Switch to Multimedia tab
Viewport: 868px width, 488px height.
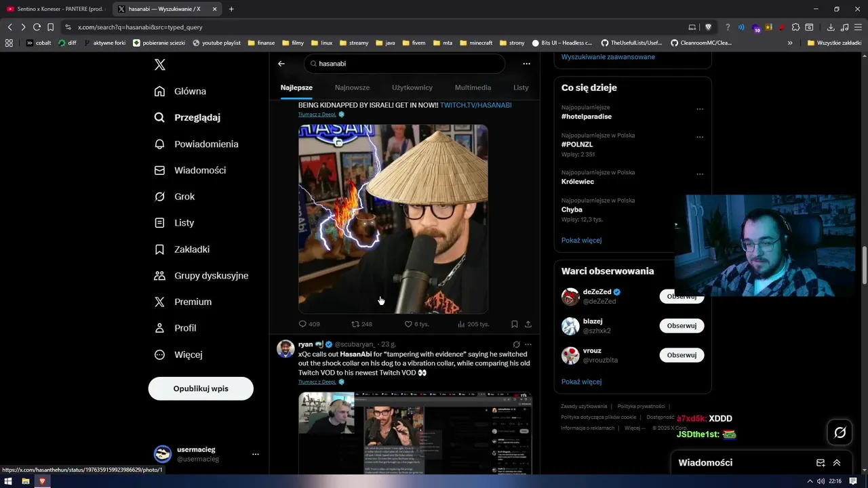click(473, 87)
